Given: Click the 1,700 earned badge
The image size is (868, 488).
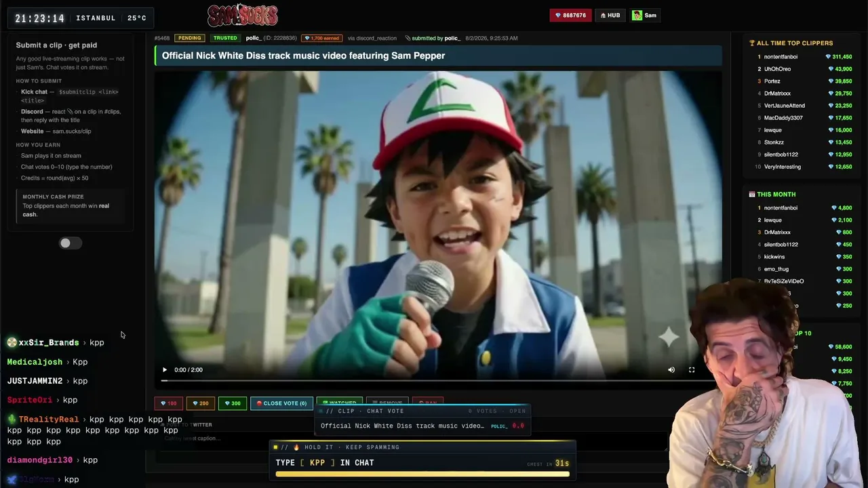Looking at the screenshot, I should pos(321,38).
